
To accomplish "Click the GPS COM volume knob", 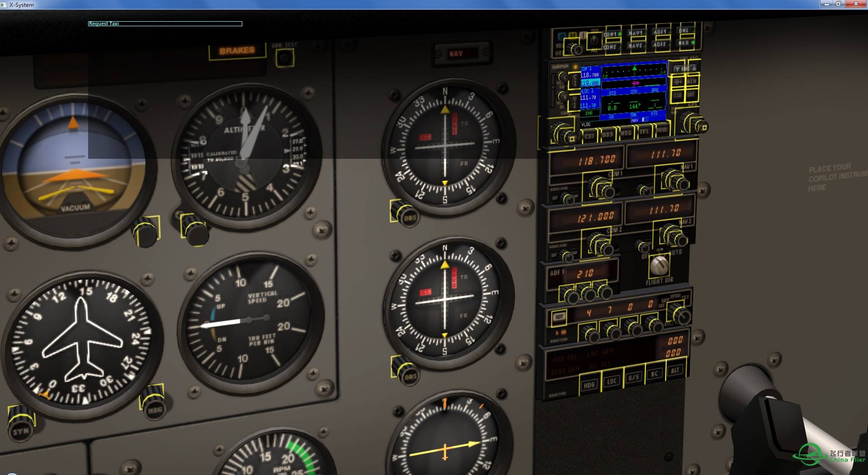I will coord(563,76).
